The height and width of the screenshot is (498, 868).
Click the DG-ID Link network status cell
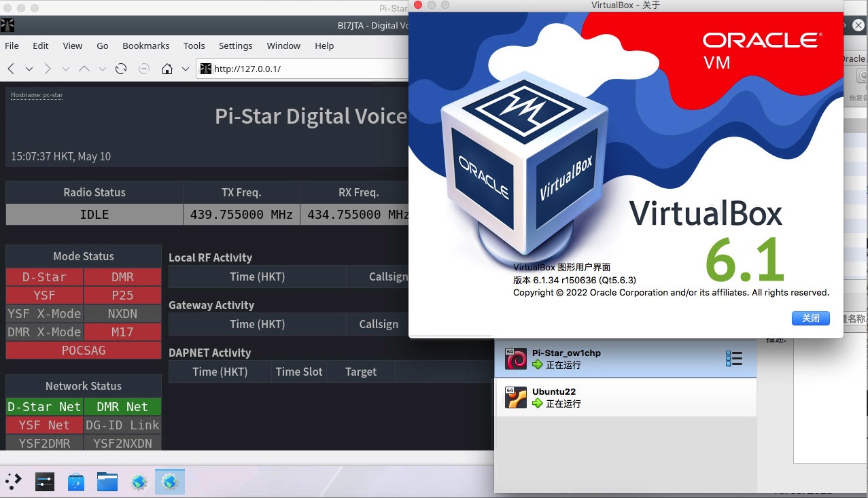pos(123,425)
